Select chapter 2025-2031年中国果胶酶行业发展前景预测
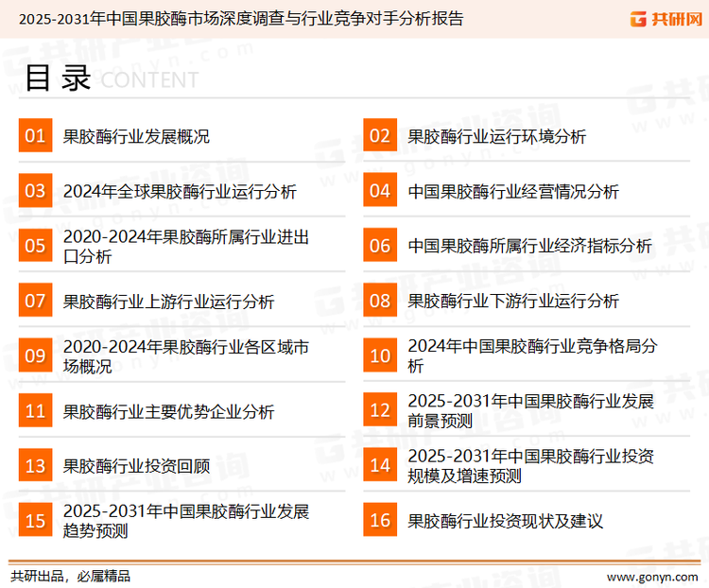709x588 pixels. pos(531,410)
